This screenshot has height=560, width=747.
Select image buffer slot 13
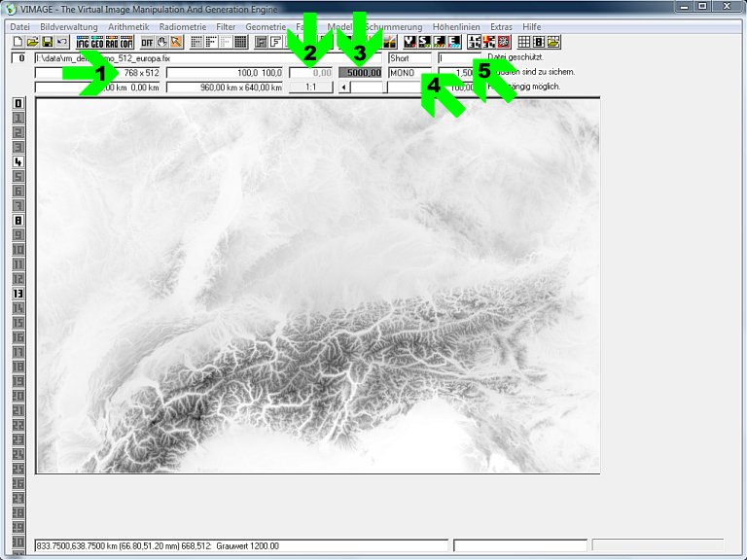click(18, 293)
